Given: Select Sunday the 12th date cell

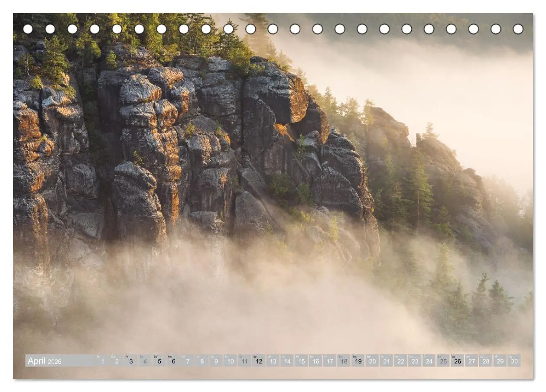Looking at the screenshot, I should (259, 361).
